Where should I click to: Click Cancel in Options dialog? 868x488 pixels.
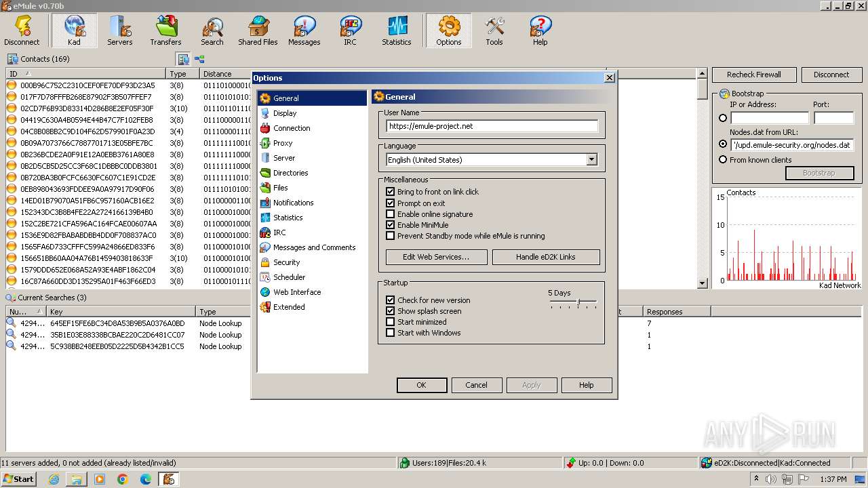[476, 385]
